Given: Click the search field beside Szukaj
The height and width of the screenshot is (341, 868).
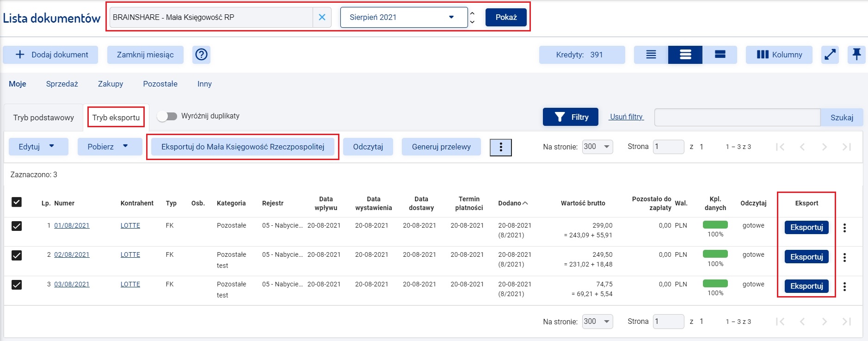Looking at the screenshot, I should click(738, 118).
